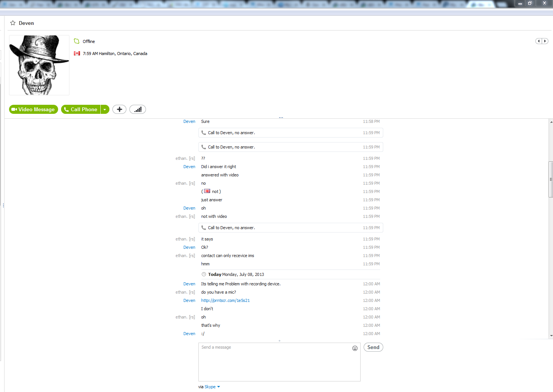Click the clock icon beside Today
The height and width of the screenshot is (392, 553).
coord(204,274)
